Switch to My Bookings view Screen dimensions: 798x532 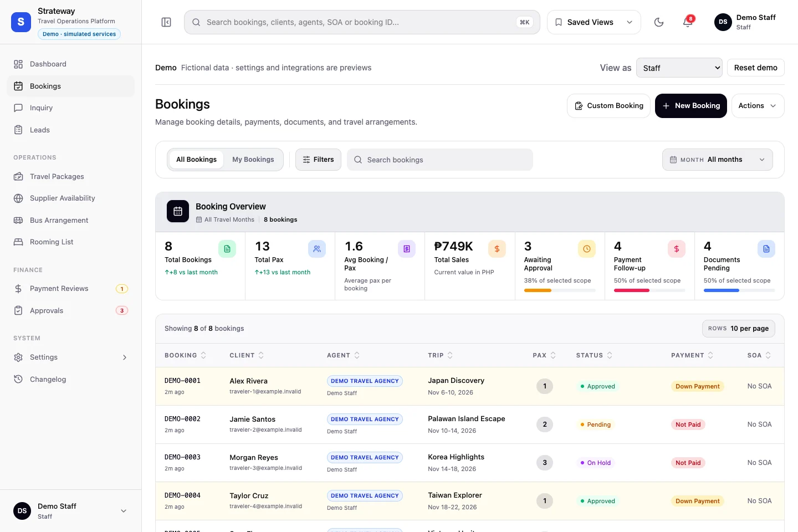point(253,160)
